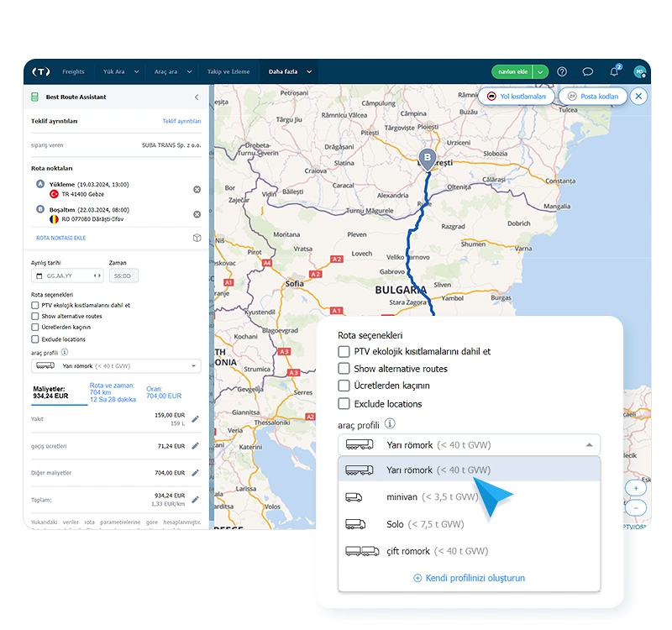
Task: Remove the Yükleme route point
Action: [x=197, y=190]
